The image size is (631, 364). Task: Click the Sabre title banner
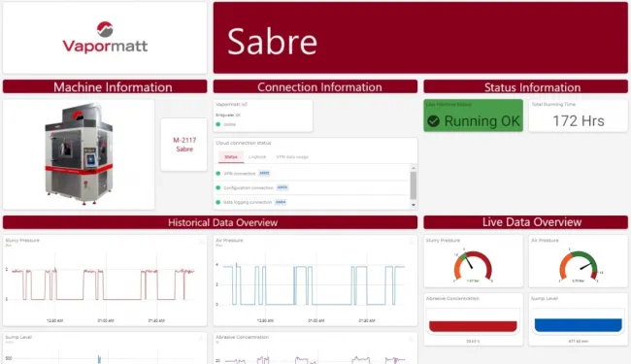(x=420, y=38)
